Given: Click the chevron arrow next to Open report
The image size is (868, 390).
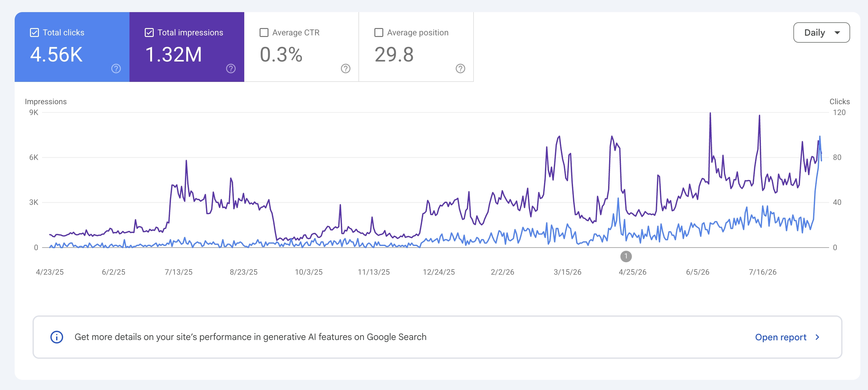Looking at the screenshot, I should coord(817,337).
